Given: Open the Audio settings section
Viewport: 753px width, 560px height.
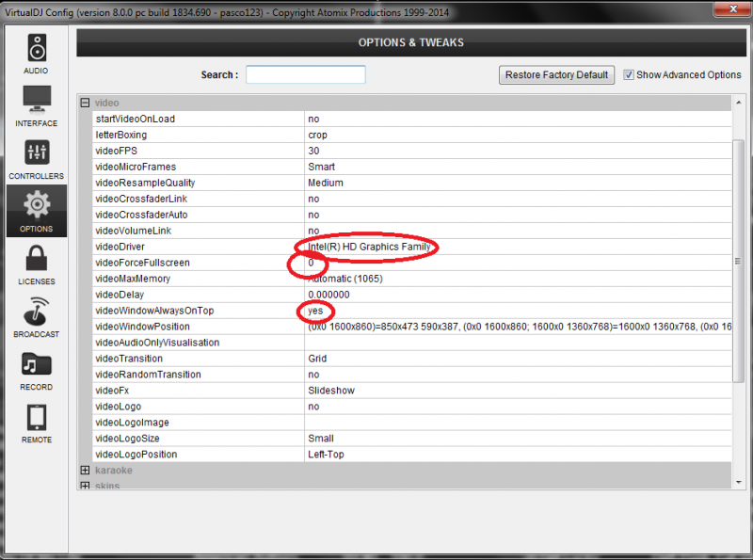Looking at the screenshot, I should pos(37,54).
